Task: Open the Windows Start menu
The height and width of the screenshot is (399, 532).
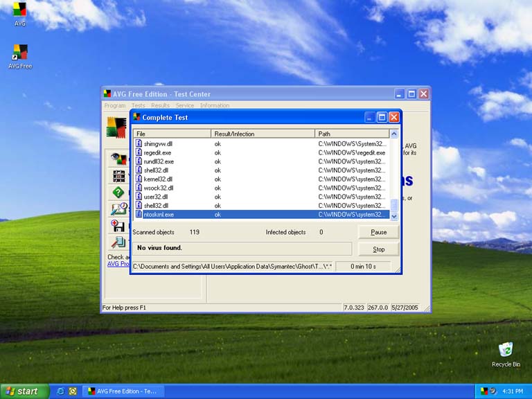Action: click(24, 391)
